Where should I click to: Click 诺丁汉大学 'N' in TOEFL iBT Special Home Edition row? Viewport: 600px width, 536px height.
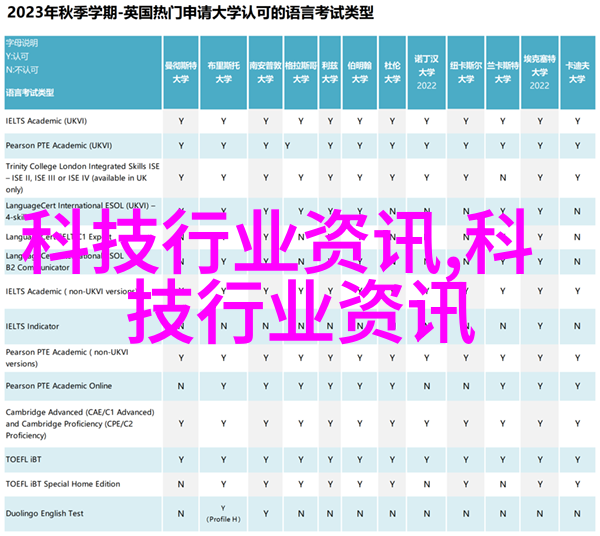427,484
